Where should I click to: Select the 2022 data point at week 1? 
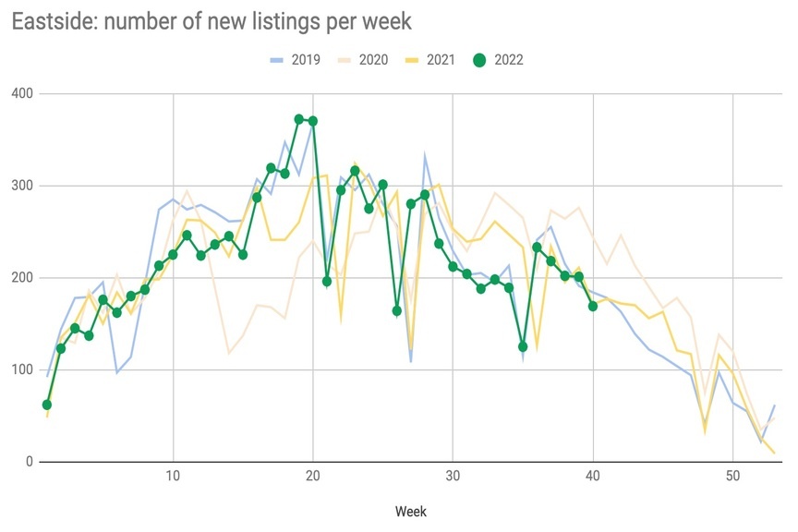47,405
